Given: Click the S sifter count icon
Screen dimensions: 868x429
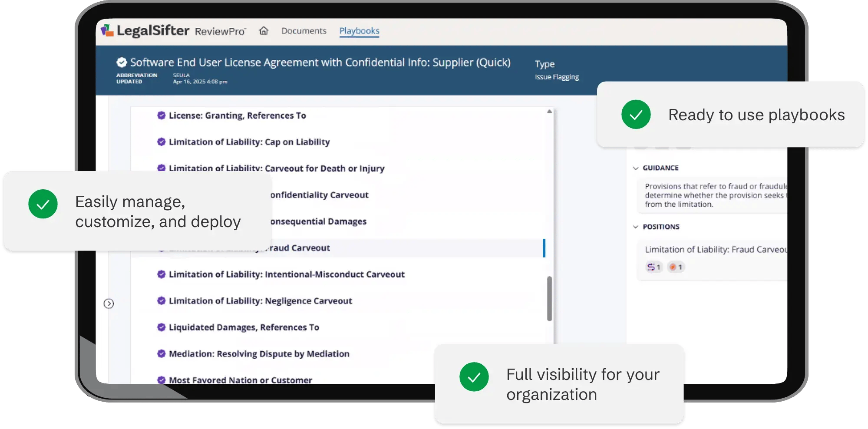Looking at the screenshot, I should [x=653, y=267].
